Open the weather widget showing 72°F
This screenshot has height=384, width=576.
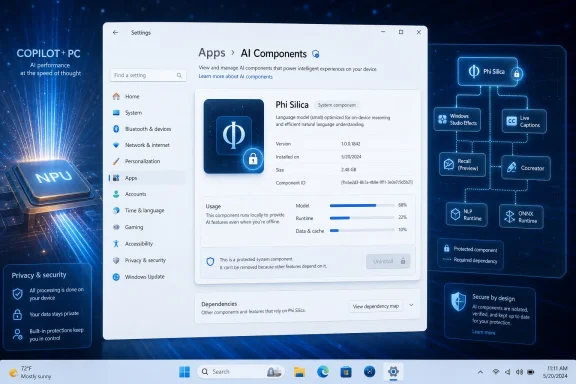click(30, 372)
